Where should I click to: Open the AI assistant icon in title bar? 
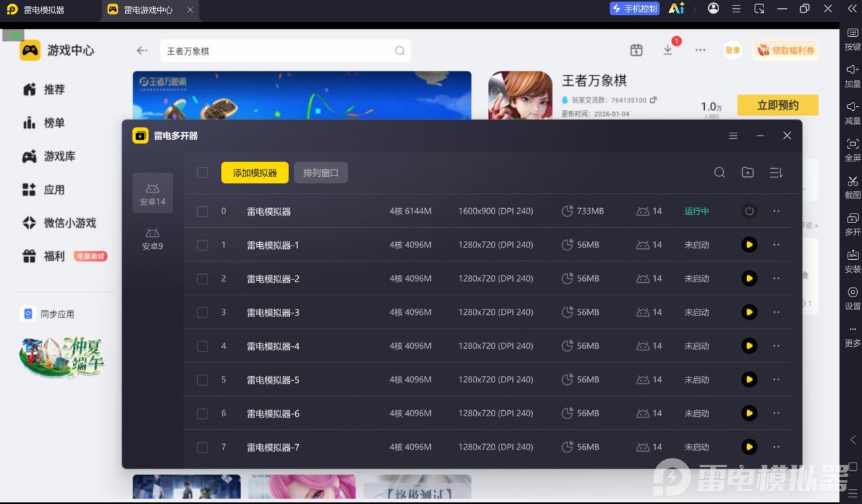(676, 8)
